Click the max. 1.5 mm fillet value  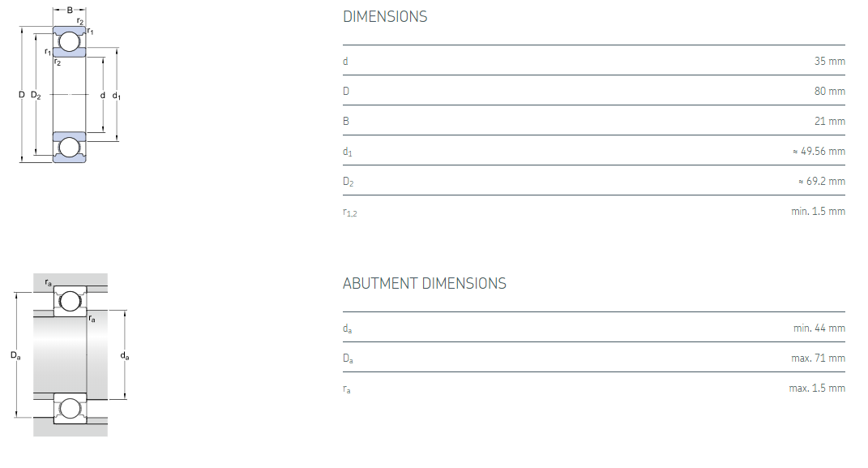817,388
